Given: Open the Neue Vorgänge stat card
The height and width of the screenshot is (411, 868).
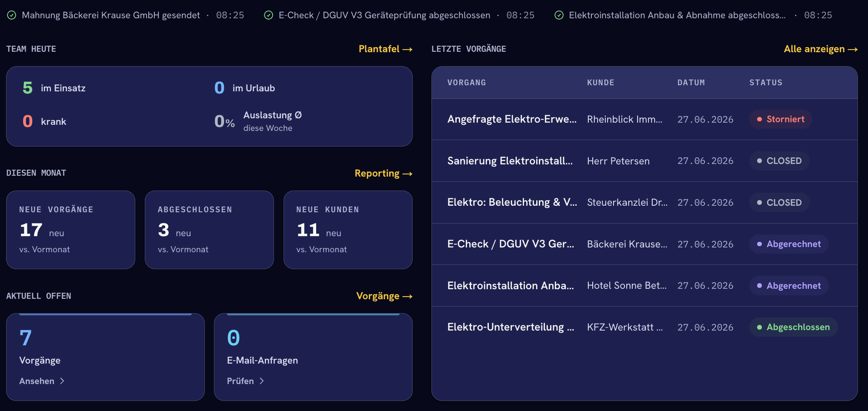Looking at the screenshot, I should 71,230.
